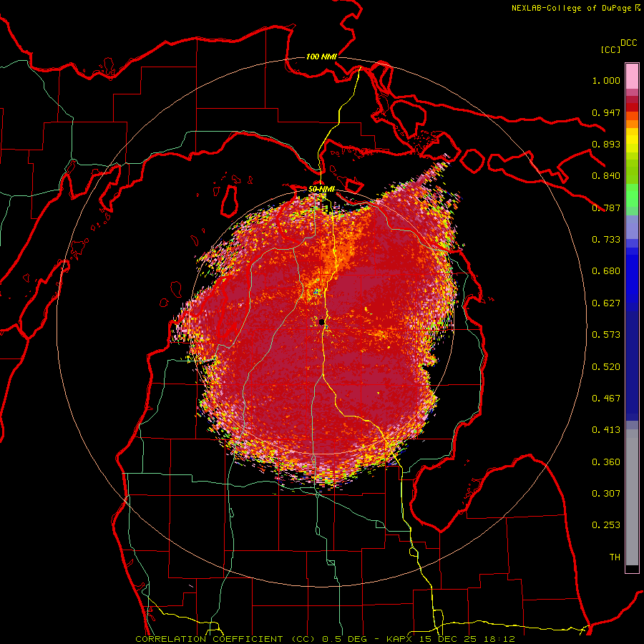644x644 pixels.
Task: Click the 0.680 color scale value
Action: (x=606, y=271)
